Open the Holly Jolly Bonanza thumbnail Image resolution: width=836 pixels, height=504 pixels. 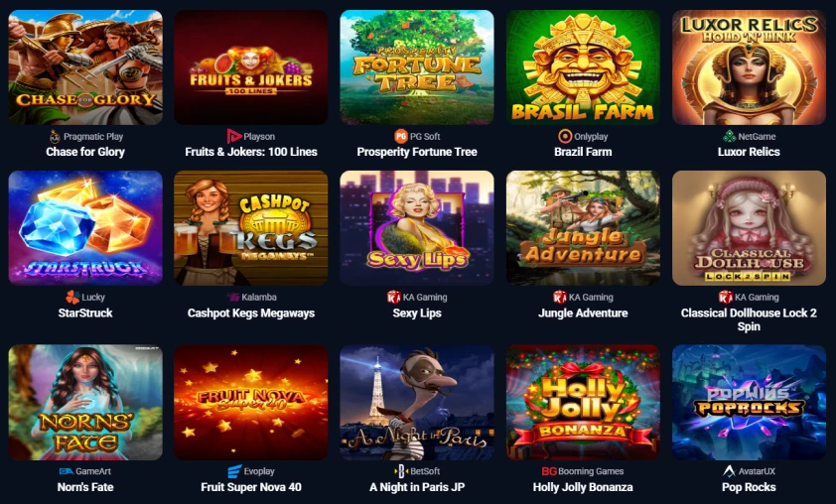click(x=583, y=402)
